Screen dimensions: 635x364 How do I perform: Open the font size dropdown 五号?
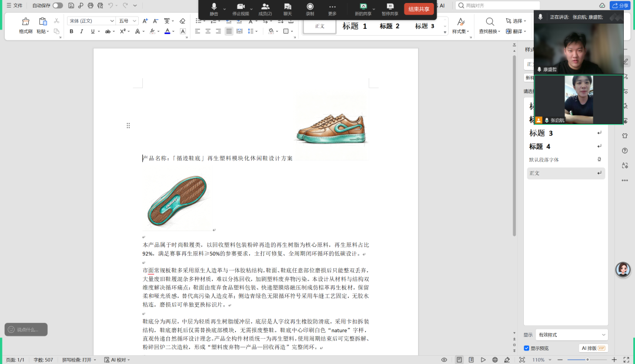pyautogui.click(x=128, y=21)
